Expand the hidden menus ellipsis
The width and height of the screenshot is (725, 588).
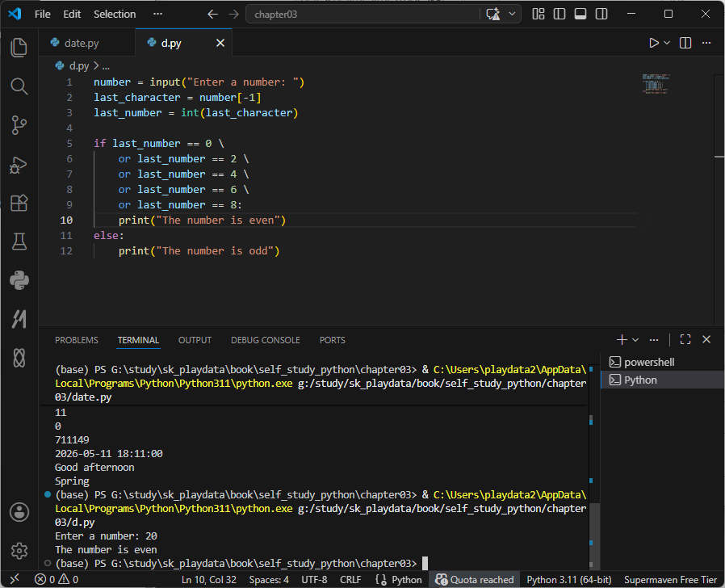pyautogui.click(x=157, y=15)
